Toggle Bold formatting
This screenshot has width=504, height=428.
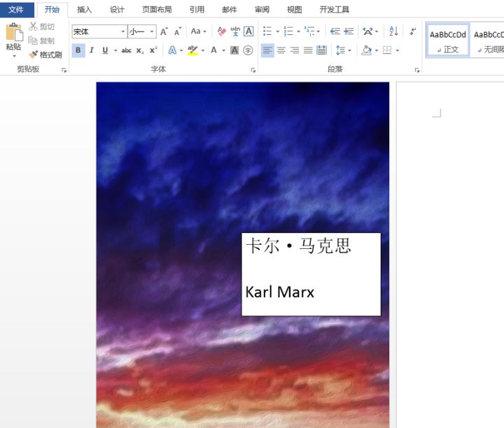pos(78,50)
